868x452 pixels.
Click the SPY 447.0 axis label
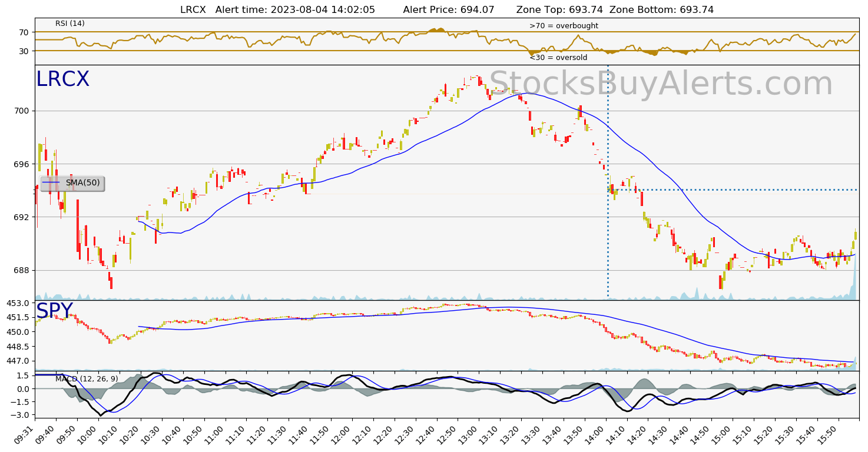[x=18, y=361]
